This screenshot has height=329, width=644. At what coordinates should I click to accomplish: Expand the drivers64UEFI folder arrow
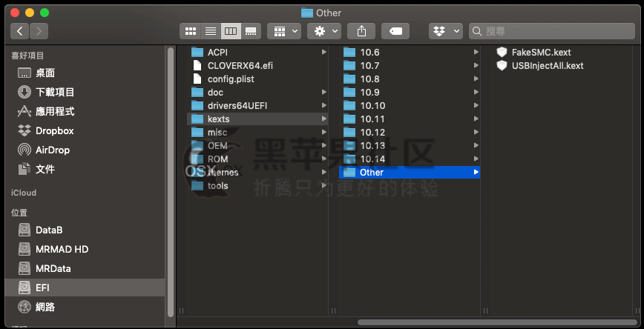click(x=323, y=105)
